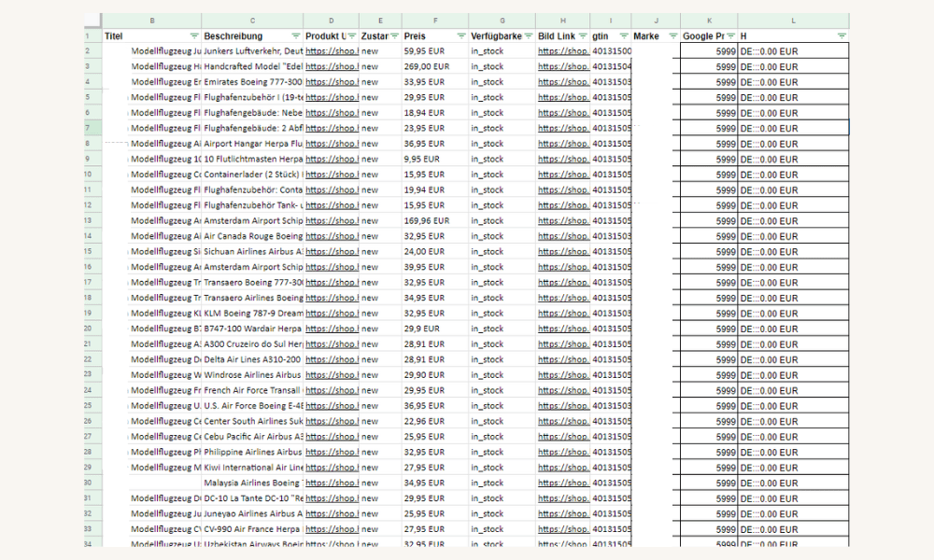Select price cell '169,96 EUR'

pyautogui.click(x=435, y=221)
